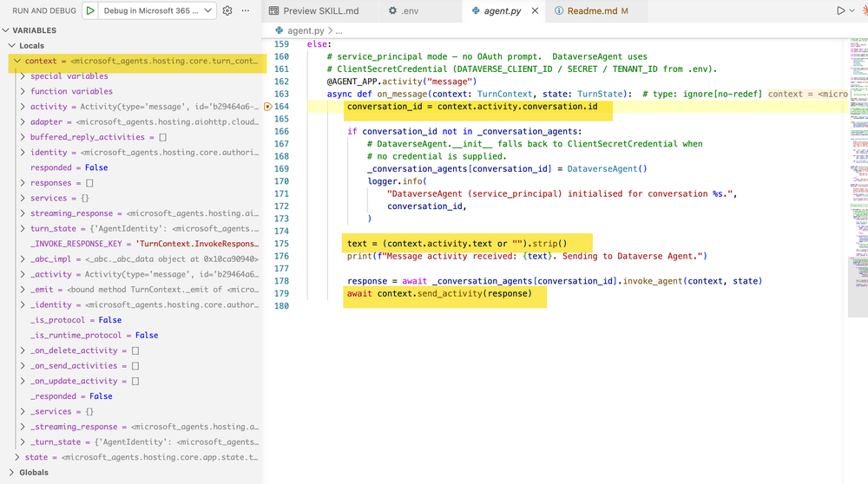Expand the _services variable
This screenshot has height=484, width=868.
tap(23, 411)
